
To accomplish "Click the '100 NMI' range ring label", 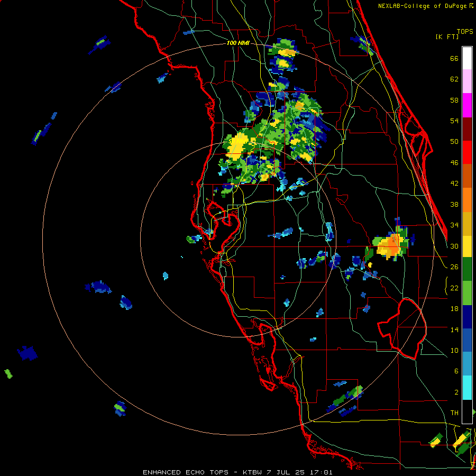I will tap(237, 43).
